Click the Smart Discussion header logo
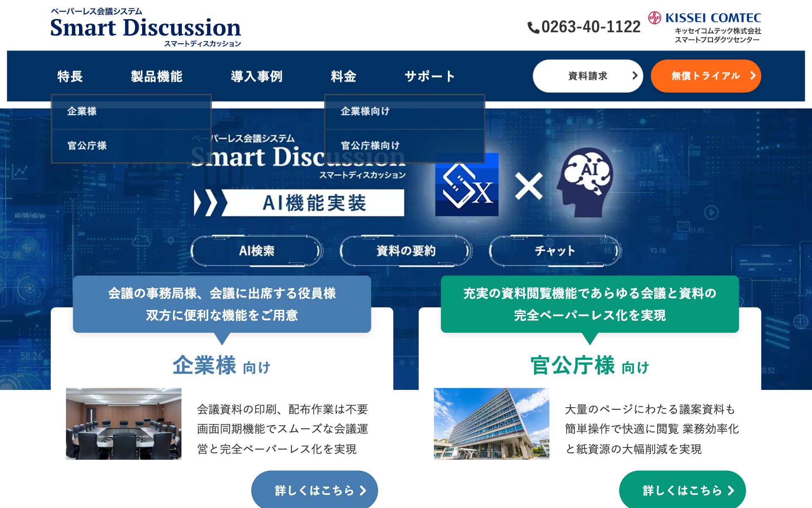Viewport: 812px width, 508px height. [x=145, y=27]
